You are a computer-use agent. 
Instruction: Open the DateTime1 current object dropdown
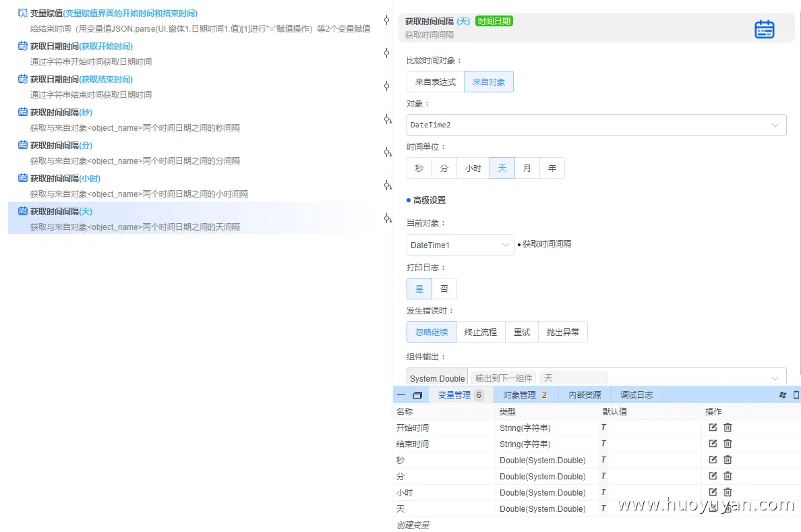point(461,245)
